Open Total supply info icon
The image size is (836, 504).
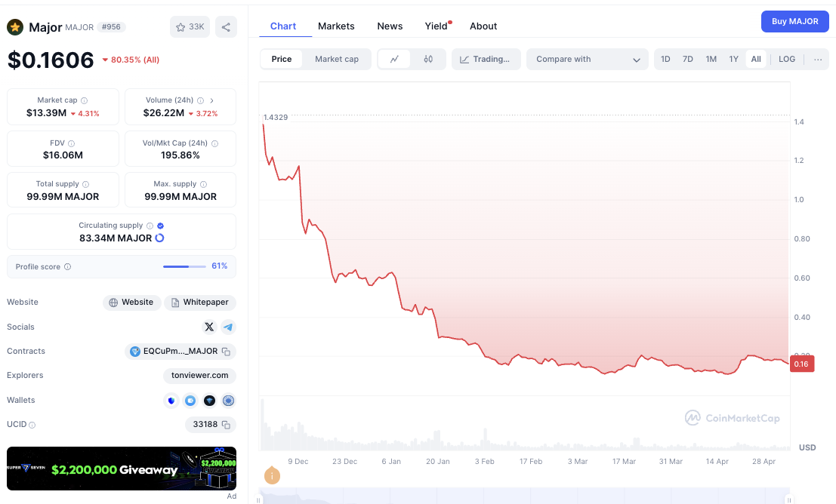[x=86, y=184]
